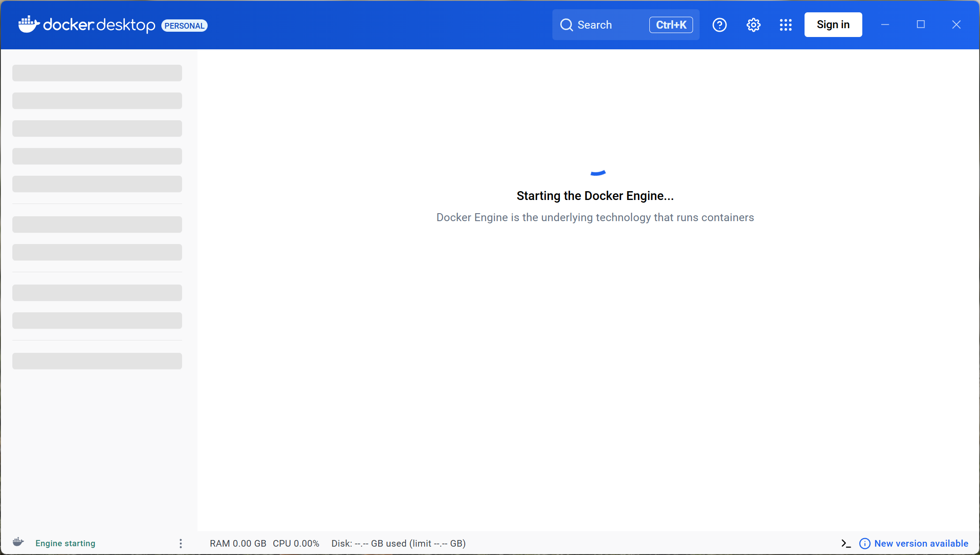This screenshot has height=555, width=980.
Task: Minimize the Docker Desktop window
Action: pos(885,25)
